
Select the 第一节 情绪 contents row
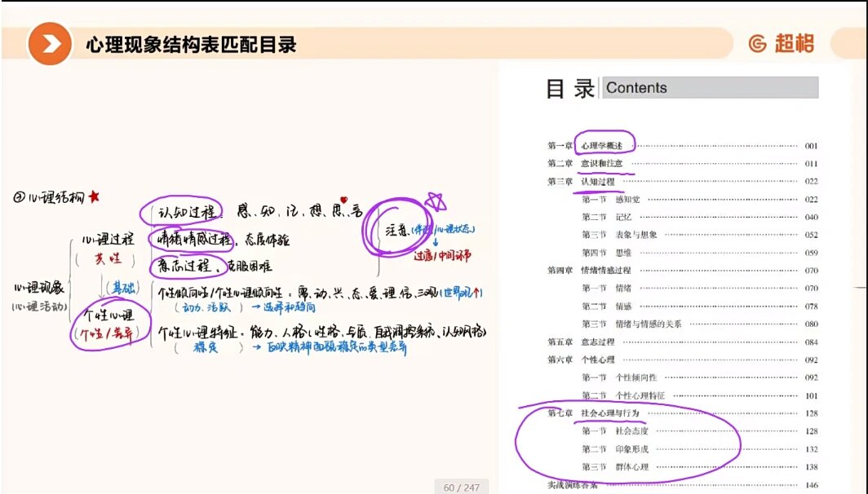coord(700,289)
